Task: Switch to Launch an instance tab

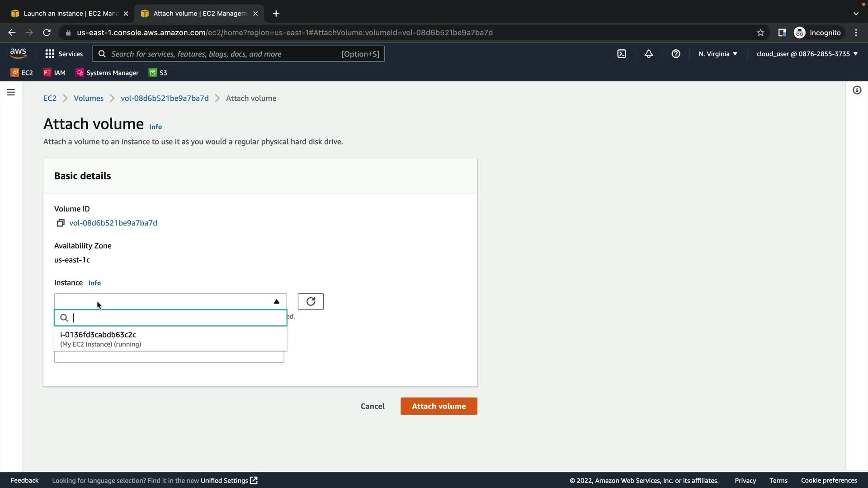Action: (x=70, y=14)
